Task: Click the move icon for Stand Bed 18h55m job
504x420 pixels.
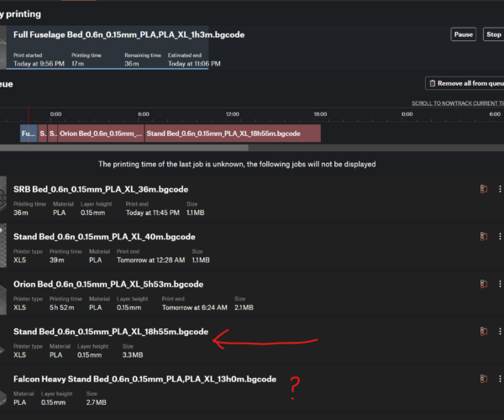Action: tap(484, 331)
